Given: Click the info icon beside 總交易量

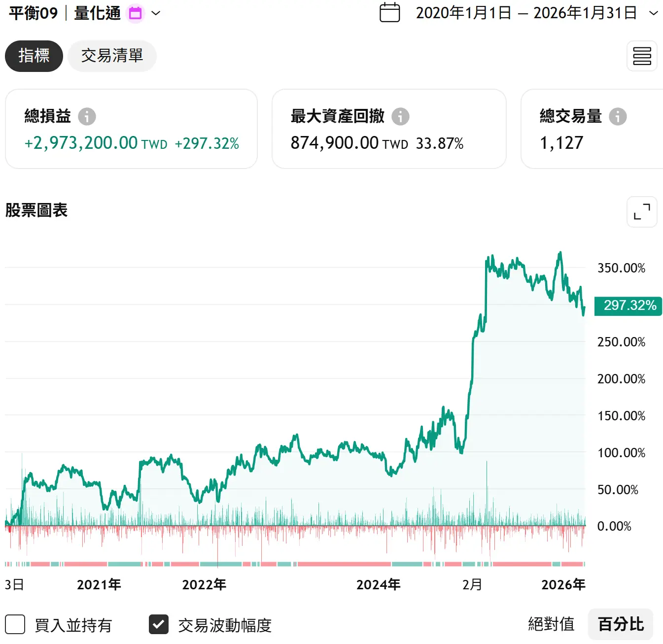Looking at the screenshot, I should coord(618,117).
